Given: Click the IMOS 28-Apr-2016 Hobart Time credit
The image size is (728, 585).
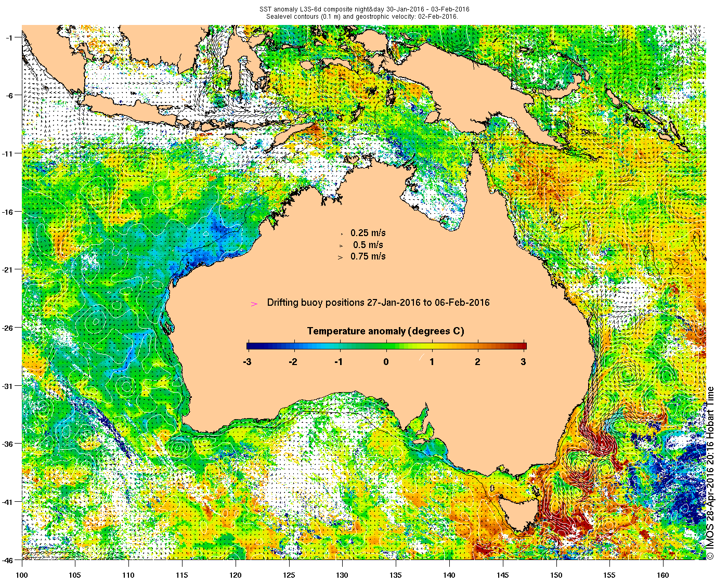Looking at the screenshot, I should point(710,473).
